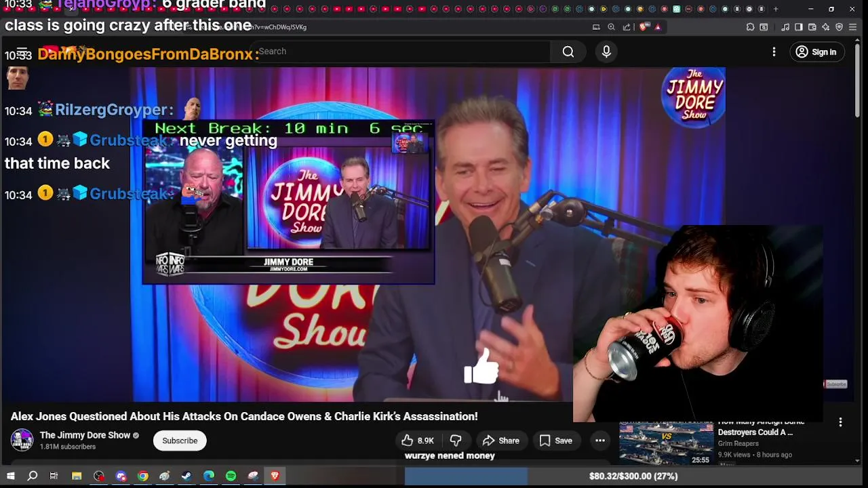Screen dimensions: 868x488
Task: Launch Google Chrome from the taskbar
Action: click(143, 476)
